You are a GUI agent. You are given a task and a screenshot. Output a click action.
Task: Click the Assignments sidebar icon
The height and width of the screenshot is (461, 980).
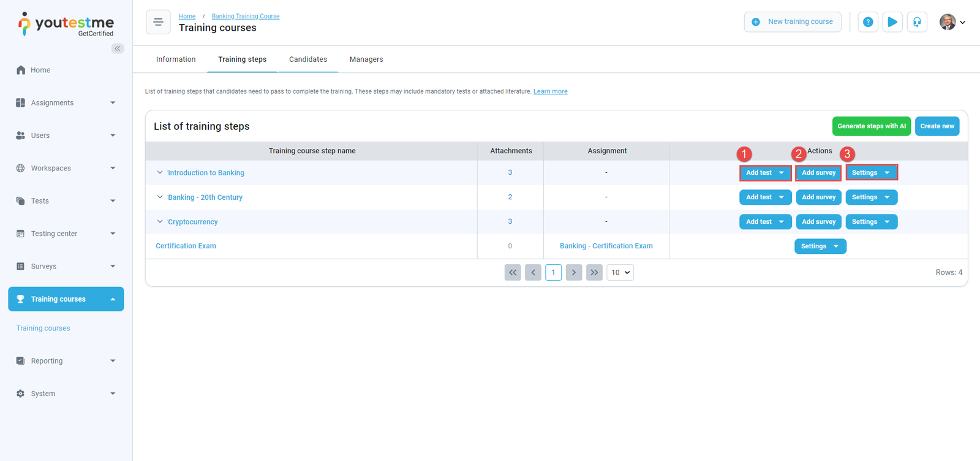point(21,102)
